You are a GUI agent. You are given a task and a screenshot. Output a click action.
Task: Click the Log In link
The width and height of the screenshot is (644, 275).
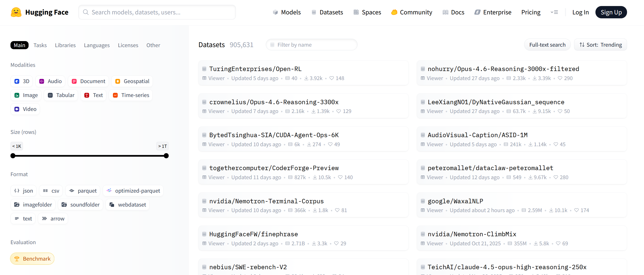pyautogui.click(x=581, y=12)
